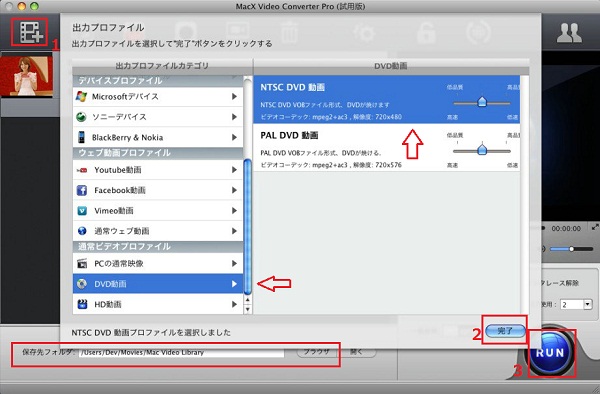
Task: Click the Vimeo logo icon
Action: pyautogui.click(x=82, y=211)
